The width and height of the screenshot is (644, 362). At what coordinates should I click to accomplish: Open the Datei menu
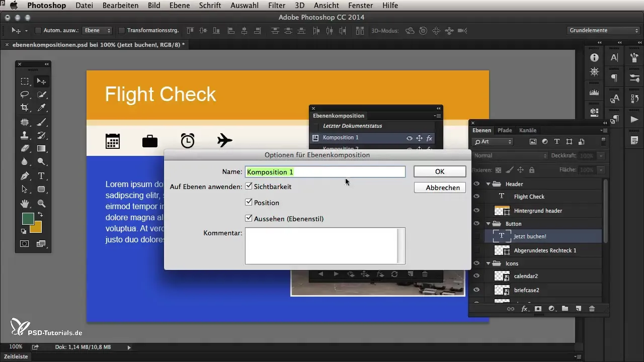[x=85, y=6]
